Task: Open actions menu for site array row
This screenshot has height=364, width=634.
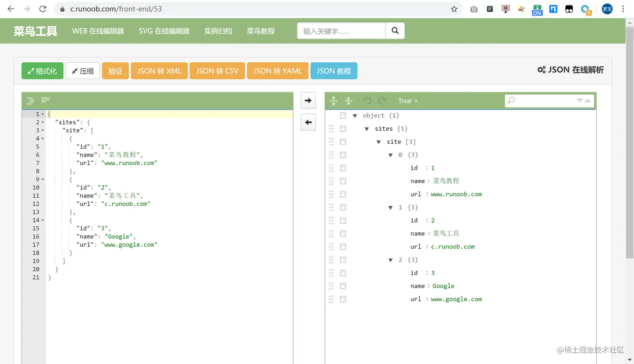Action: pyautogui.click(x=343, y=142)
